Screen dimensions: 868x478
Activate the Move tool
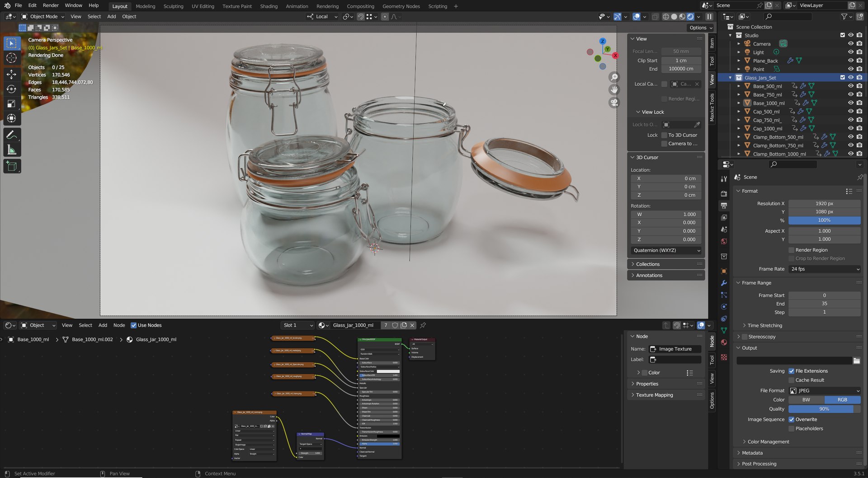pos(12,74)
